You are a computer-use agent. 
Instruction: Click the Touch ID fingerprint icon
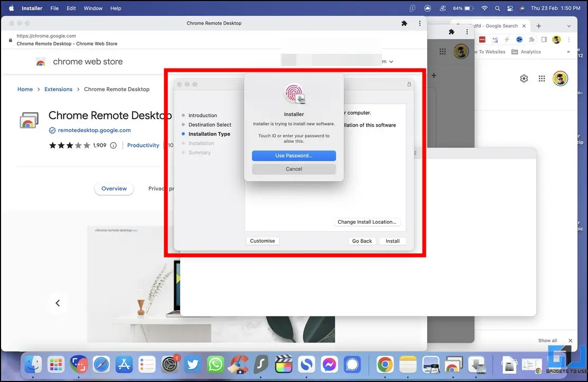(294, 93)
